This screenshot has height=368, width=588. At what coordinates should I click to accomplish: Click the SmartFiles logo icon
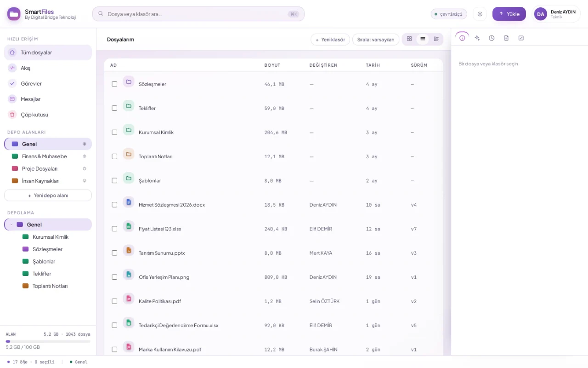tap(14, 14)
